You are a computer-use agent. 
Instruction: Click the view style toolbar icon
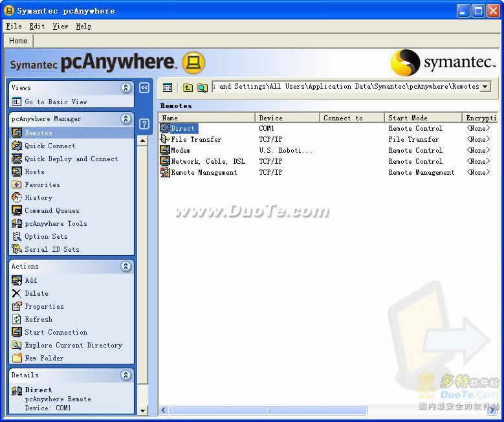168,87
